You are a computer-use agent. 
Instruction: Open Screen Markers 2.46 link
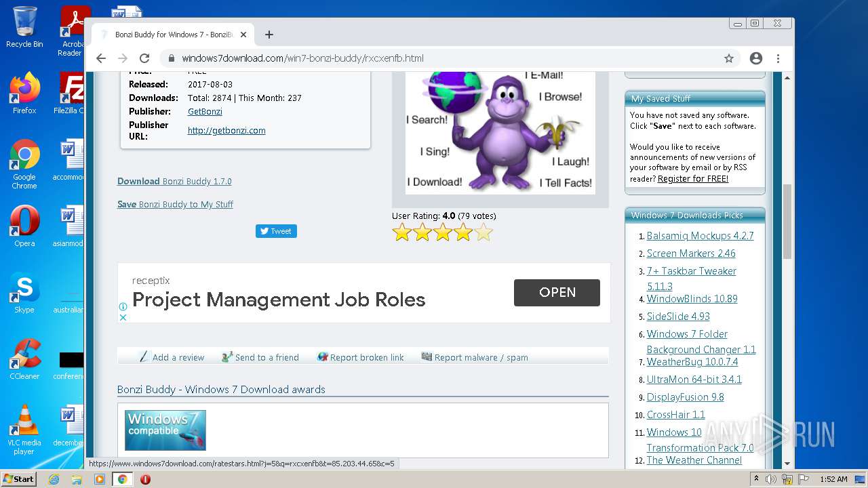[691, 253]
